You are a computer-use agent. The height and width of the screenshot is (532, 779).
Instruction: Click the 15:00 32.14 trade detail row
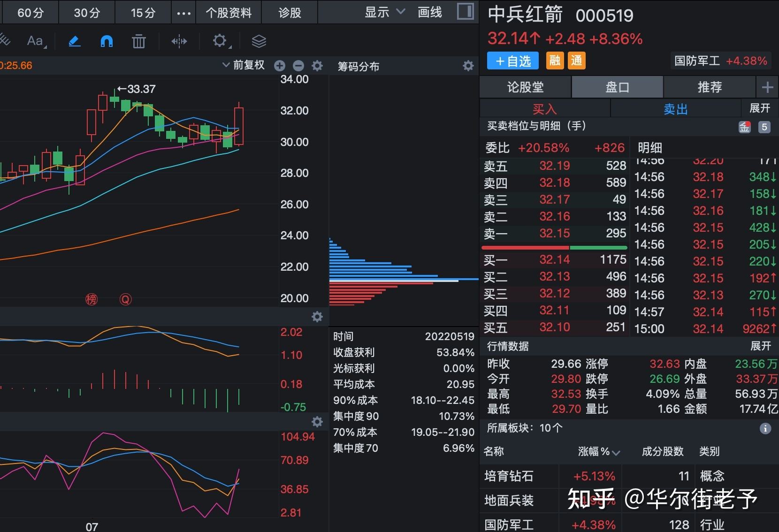coord(705,329)
